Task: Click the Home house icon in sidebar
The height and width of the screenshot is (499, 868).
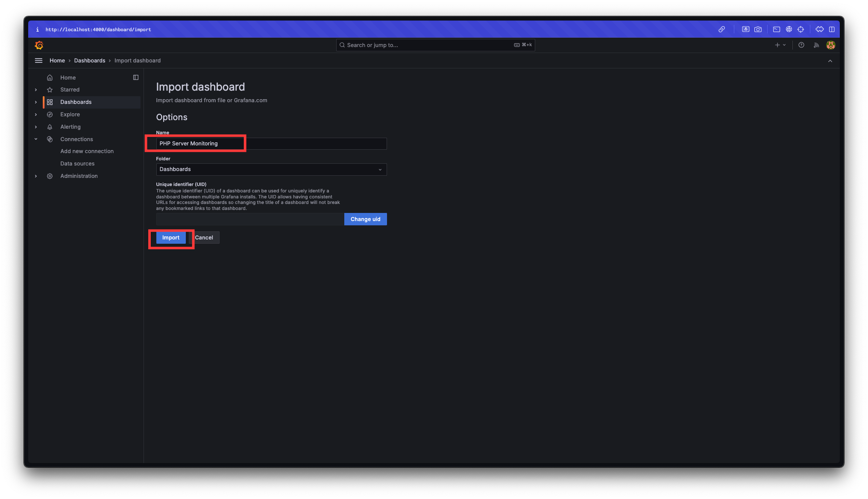Action: [x=50, y=77]
